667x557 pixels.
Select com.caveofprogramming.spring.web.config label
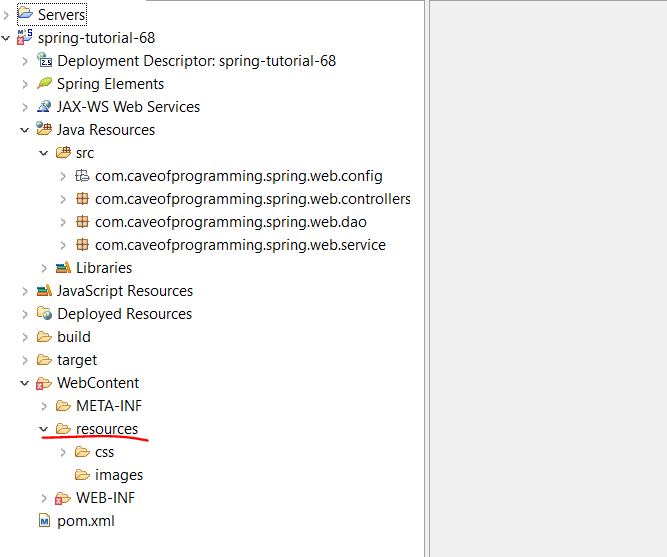tap(239, 176)
